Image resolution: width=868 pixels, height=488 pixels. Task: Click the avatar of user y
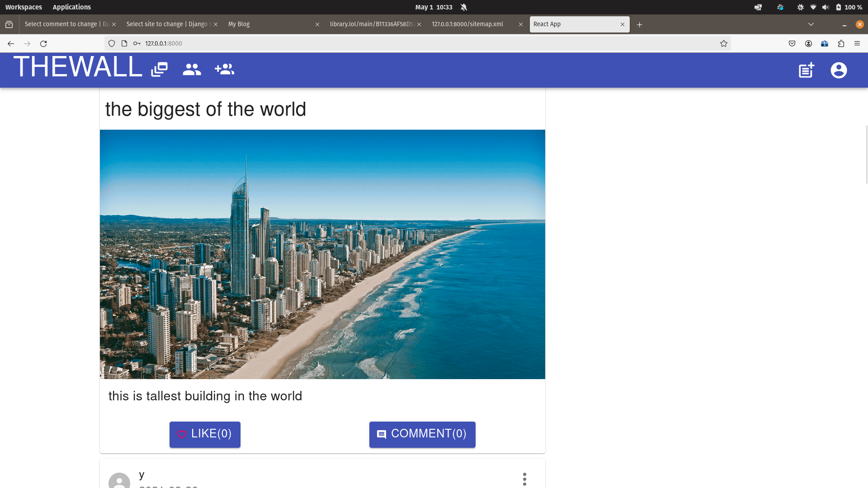[119, 480]
